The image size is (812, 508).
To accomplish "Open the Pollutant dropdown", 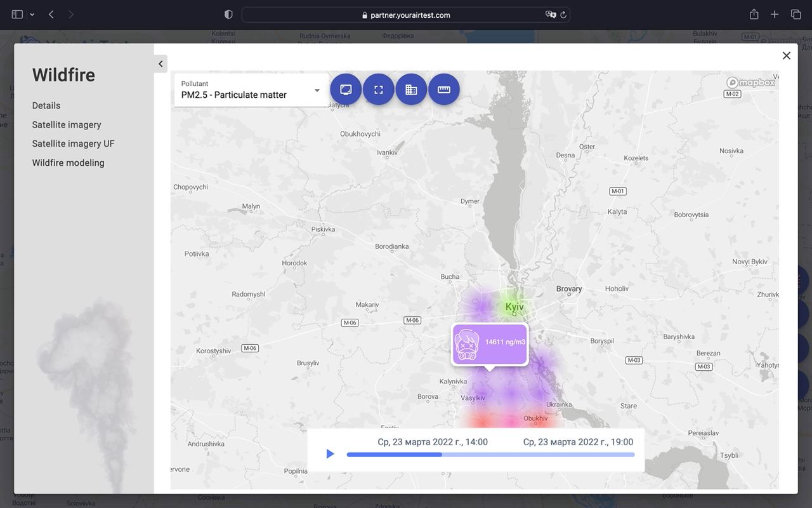I will (251, 90).
